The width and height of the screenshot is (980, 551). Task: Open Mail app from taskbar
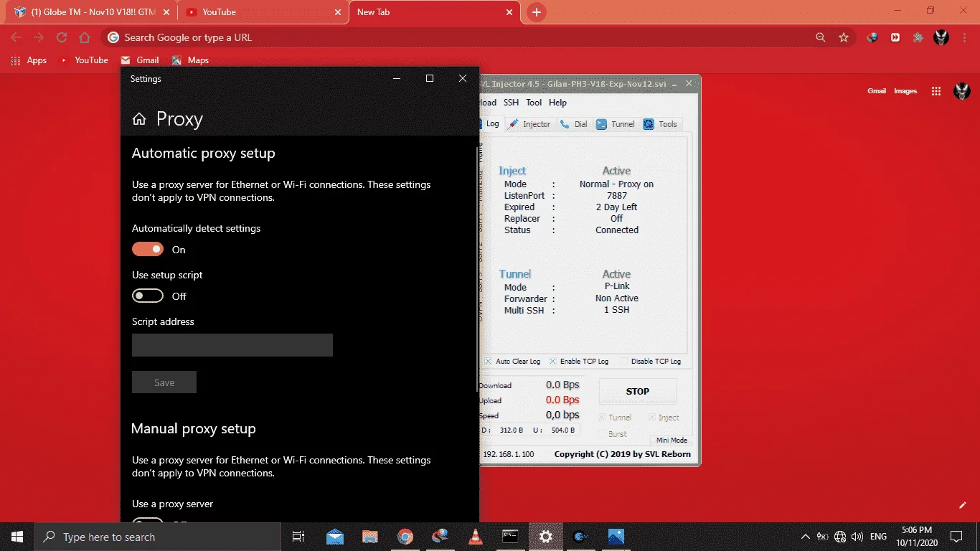334,537
